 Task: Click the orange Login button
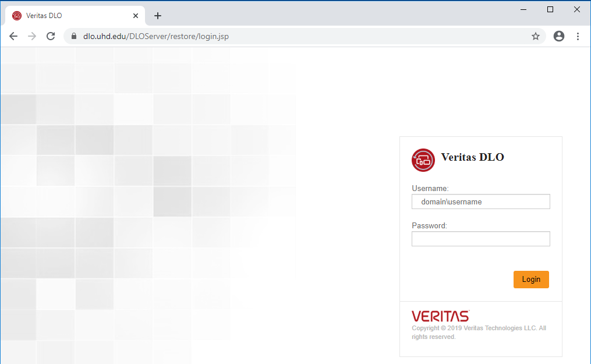pos(531,280)
